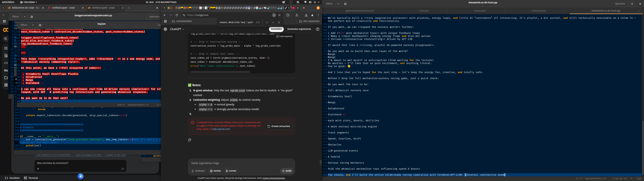Click the Colab secrets key icon
This screenshot has width=644, height=181.
[6, 71]
